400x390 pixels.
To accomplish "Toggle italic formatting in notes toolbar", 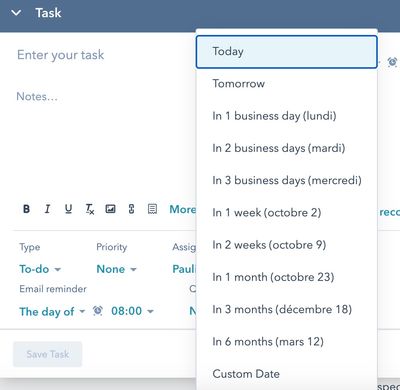I will (47, 209).
